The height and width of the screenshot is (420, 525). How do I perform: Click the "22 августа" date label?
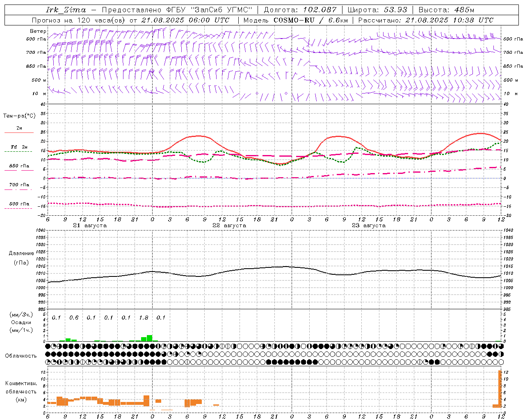coord(229,226)
